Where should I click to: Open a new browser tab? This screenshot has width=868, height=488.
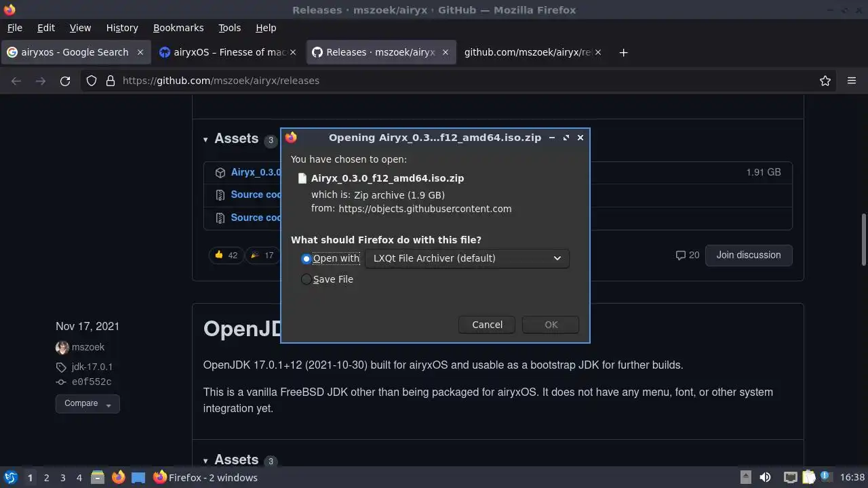(623, 52)
